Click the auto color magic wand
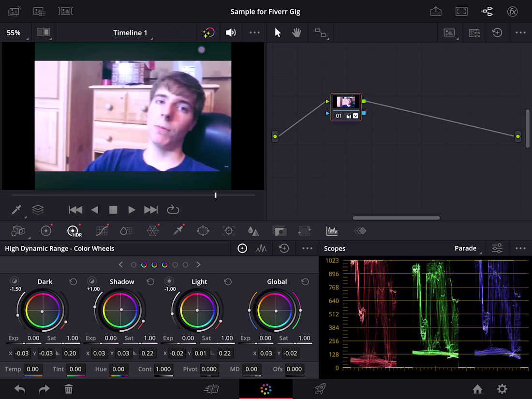This screenshot has width=532, height=399. coord(208,33)
